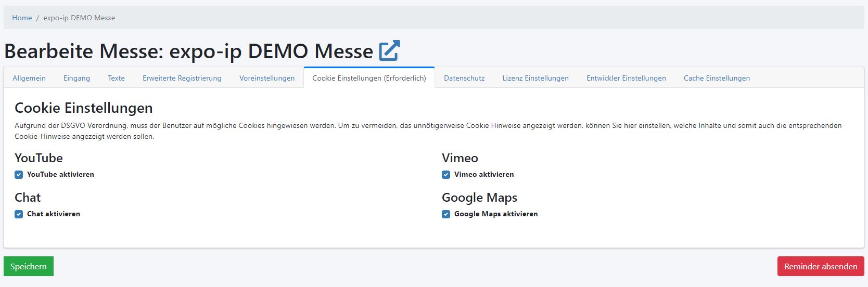The height and width of the screenshot is (287, 868).
Task: Switch to the Allgemein tab
Action: (x=29, y=78)
